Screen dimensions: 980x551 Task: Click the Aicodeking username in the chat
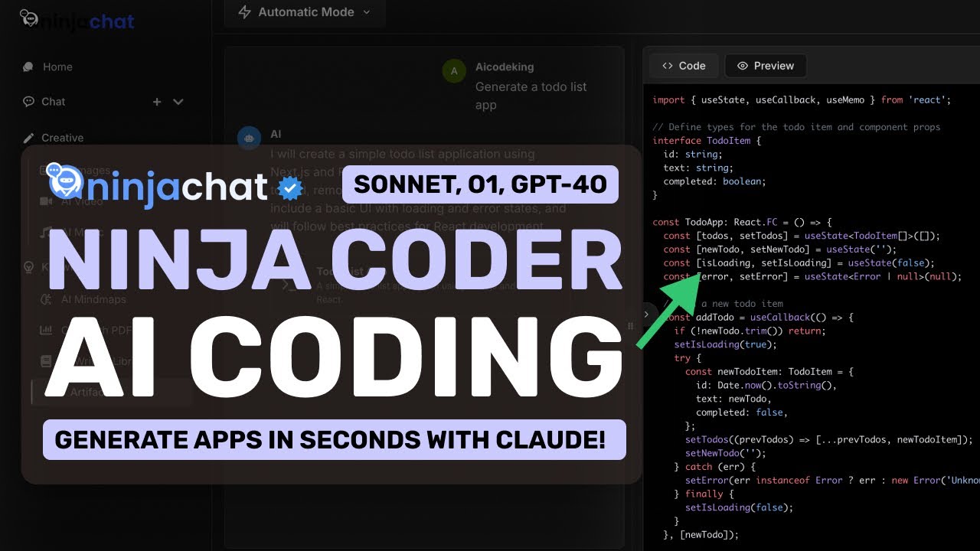point(505,67)
